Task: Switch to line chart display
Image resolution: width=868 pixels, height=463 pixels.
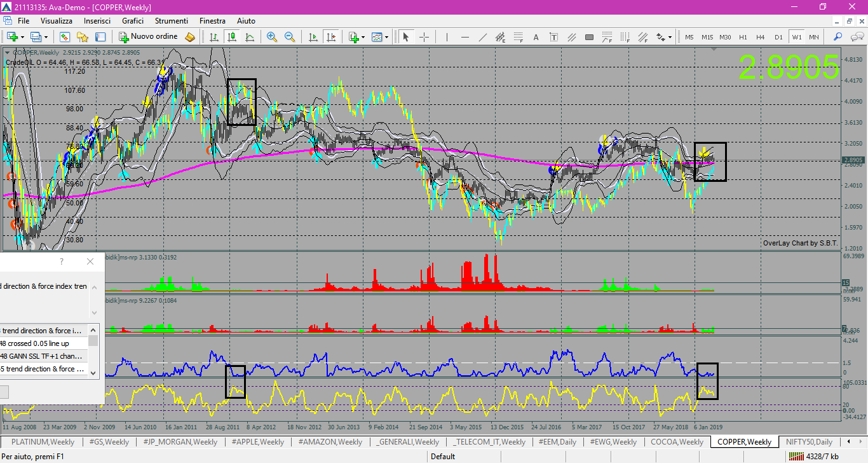Action: [250, 37]
